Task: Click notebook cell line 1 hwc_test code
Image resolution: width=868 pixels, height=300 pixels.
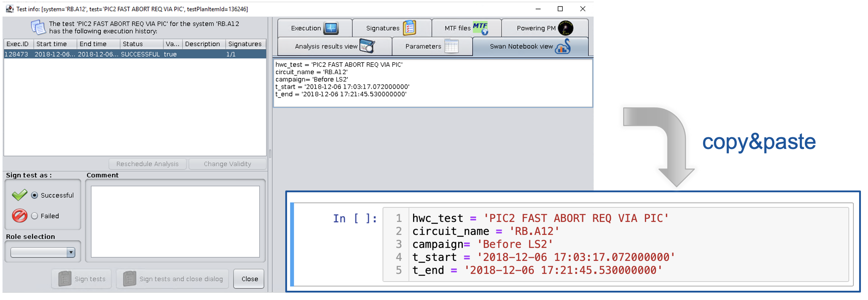Action: click(x=540, y=218)
